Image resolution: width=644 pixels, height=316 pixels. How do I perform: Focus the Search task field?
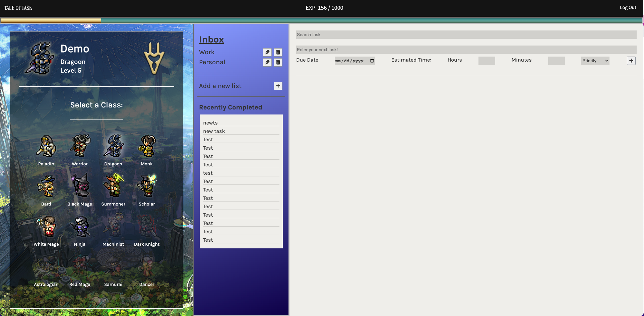[466, 35]
